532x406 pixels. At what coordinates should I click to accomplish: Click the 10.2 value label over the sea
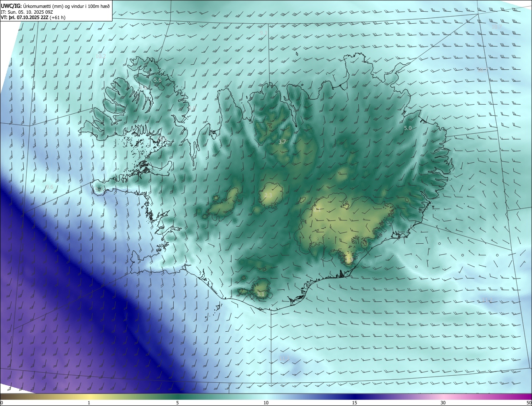tap(101, 56)
